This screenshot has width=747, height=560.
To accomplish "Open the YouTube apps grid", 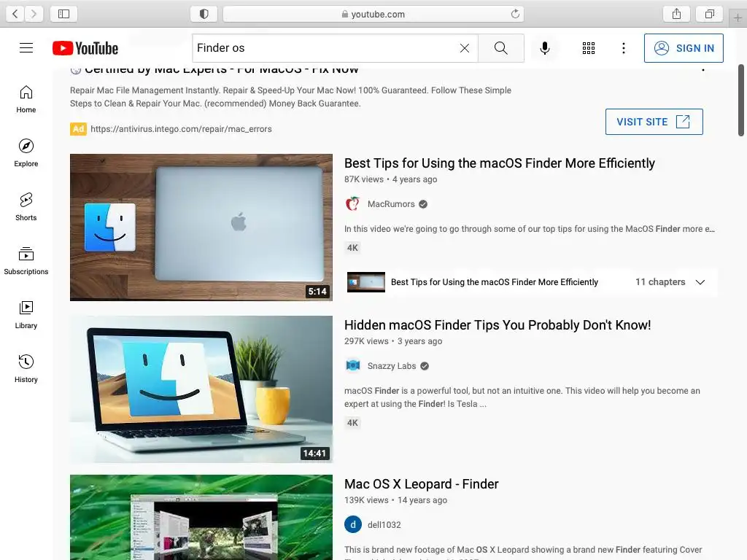I will coord(589,48).
